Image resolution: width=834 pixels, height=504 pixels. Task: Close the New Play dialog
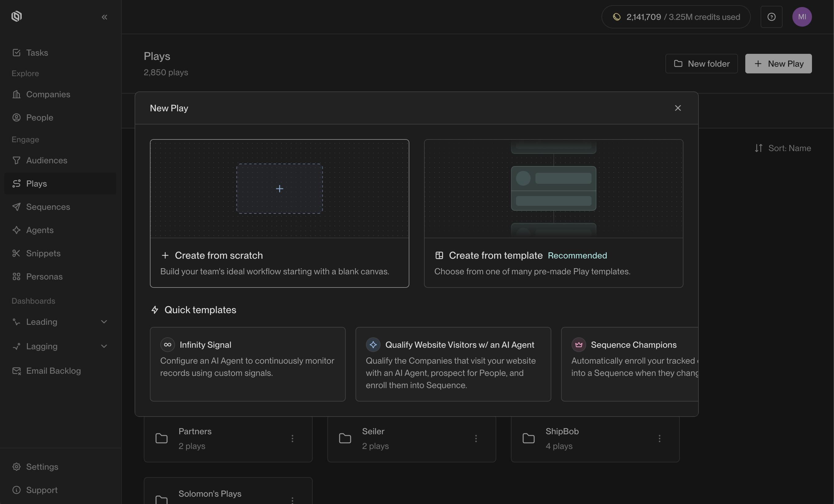678,108
